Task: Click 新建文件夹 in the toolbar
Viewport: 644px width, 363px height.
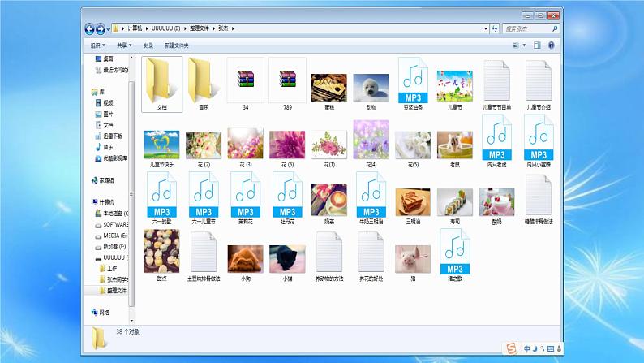Action: (x=177, y=45)
